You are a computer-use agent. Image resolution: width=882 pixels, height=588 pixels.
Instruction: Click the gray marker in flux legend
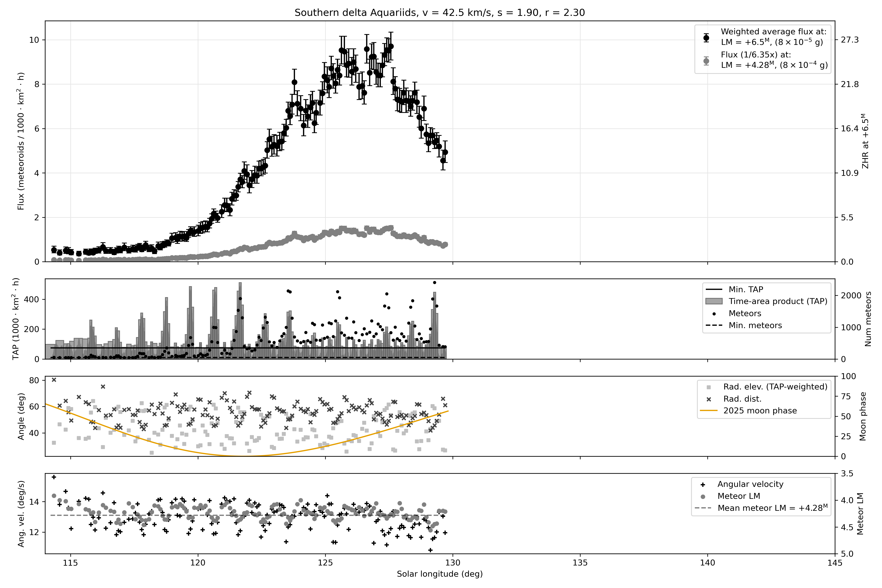[706, 61]
